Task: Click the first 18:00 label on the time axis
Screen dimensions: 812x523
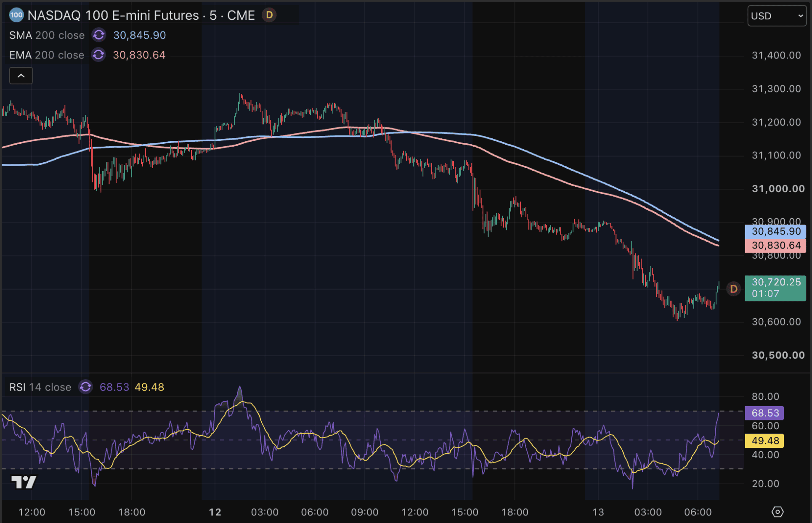Action: (132, 512)
